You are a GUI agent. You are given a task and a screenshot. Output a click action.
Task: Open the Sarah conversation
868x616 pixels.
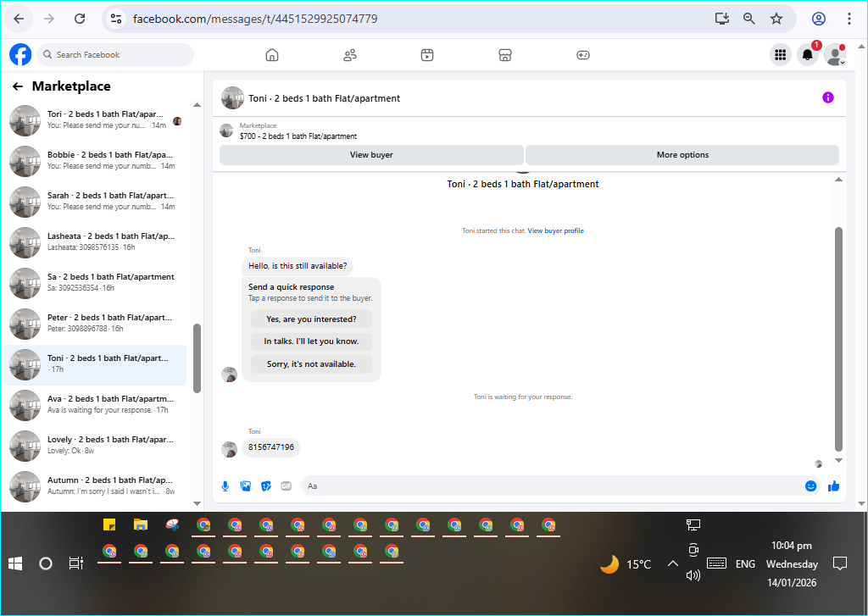(x=95, y=202)
